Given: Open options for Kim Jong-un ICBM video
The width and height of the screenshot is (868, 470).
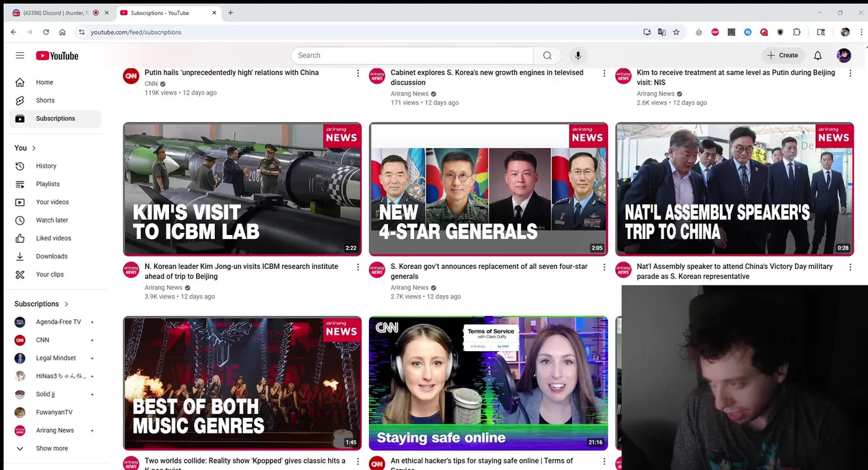Looking at the screenshot, I should tap(358, 267).
